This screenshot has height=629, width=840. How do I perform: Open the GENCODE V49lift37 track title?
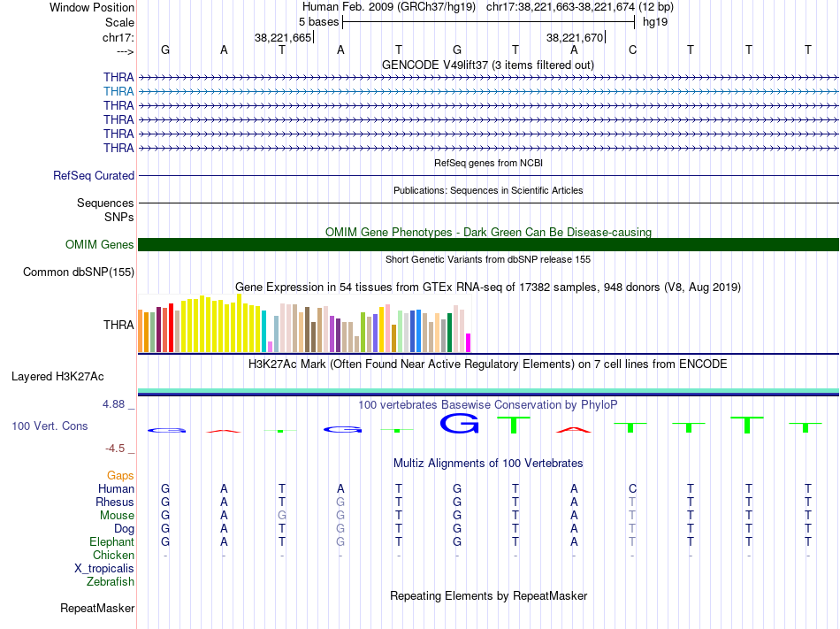click(487, 65)
